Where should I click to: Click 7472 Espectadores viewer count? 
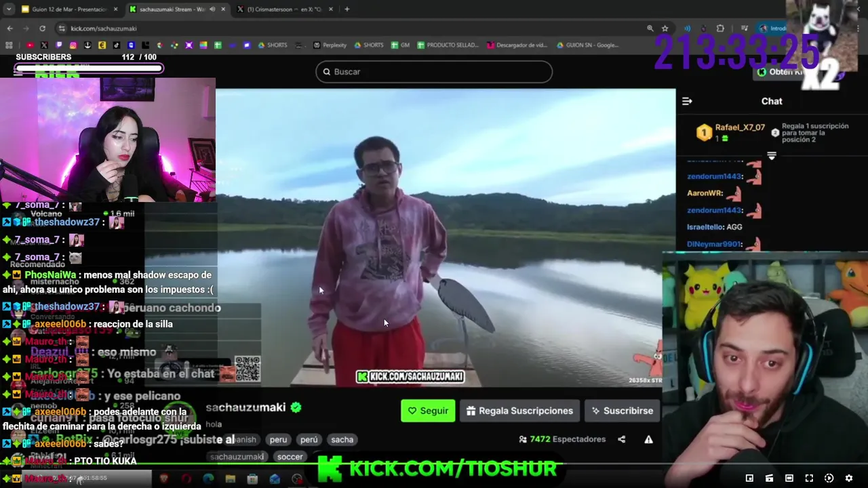click(562, 439)
